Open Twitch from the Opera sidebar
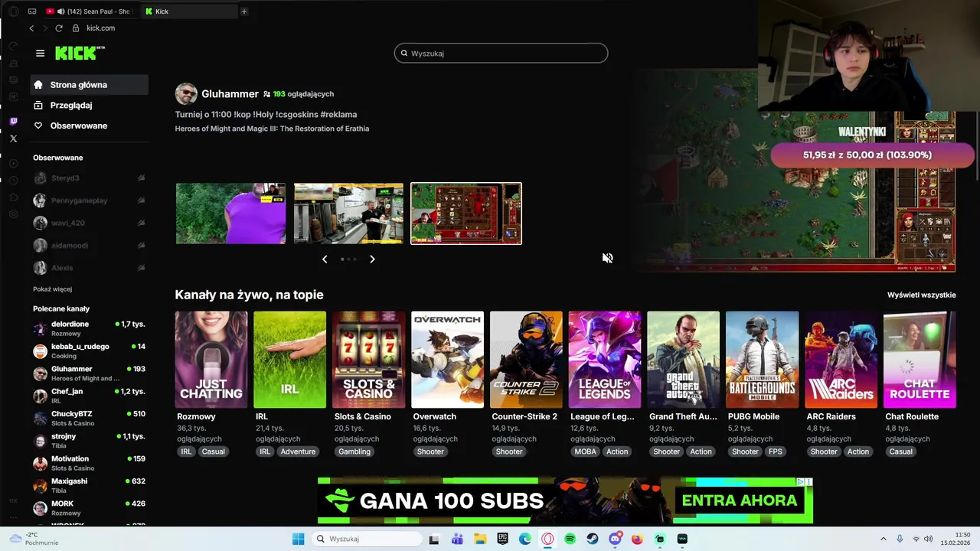980x551 pixels. coord(13,122)
